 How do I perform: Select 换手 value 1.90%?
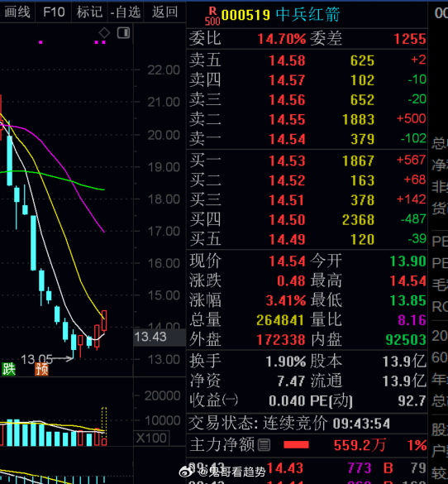(x=286, y=362)
